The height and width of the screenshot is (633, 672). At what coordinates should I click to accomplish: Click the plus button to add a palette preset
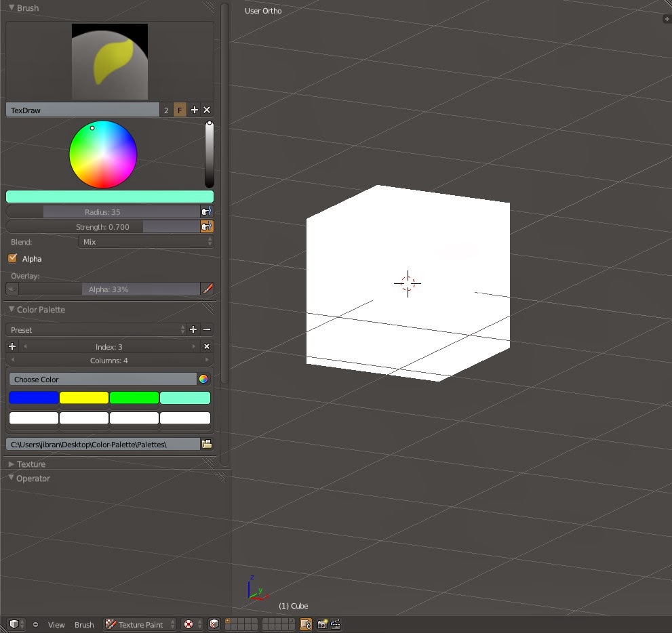click(193, 329)
